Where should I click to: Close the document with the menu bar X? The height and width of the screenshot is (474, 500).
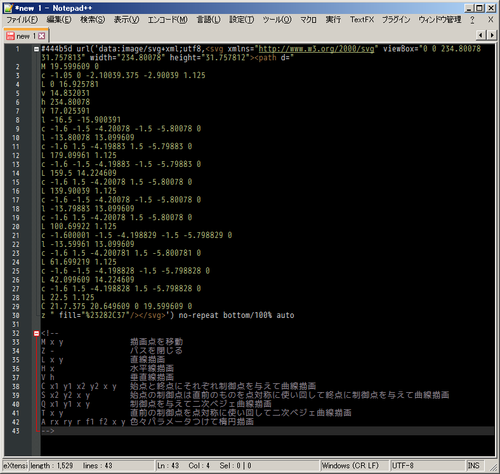click(491, 20)
